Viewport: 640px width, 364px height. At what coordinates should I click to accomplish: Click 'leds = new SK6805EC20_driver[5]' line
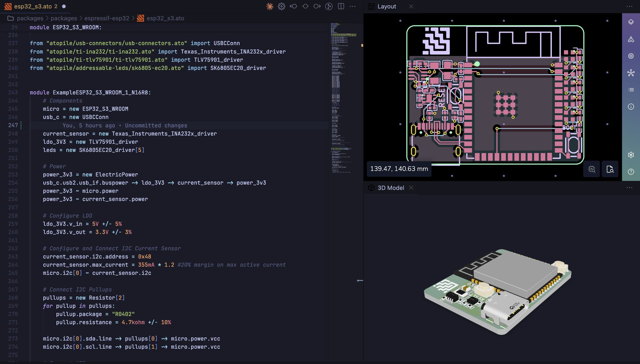point(94,150)
